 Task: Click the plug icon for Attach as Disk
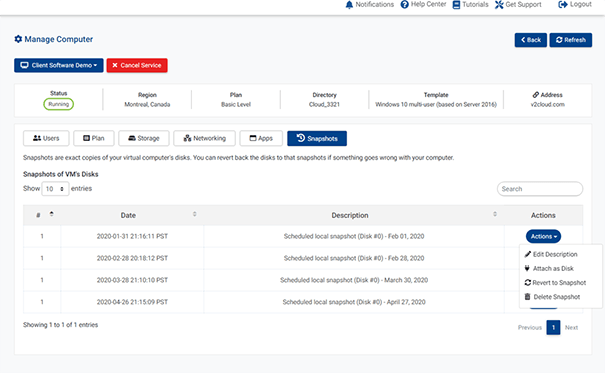point(527,268)
